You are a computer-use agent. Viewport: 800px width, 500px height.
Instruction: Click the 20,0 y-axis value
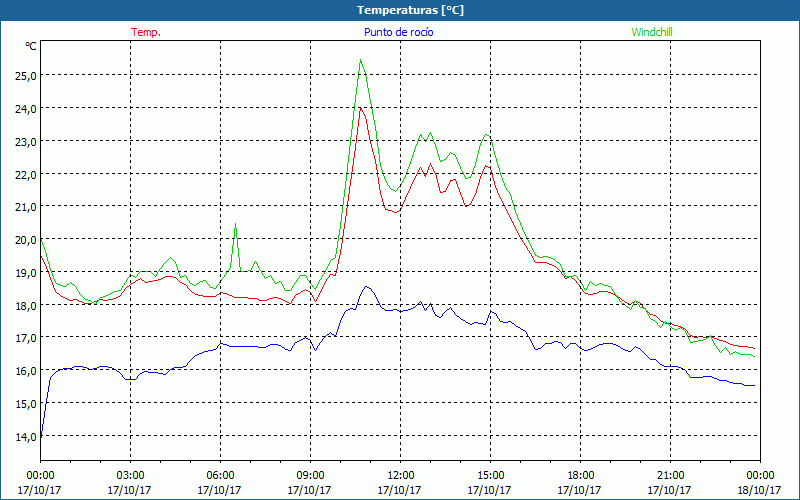(x=26, y=240)
